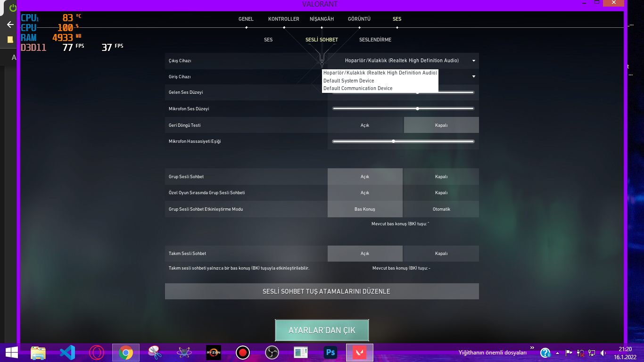644x362 pixels.
Task: Launch File Explorer from the taskbar
Action: coord(38,352)
